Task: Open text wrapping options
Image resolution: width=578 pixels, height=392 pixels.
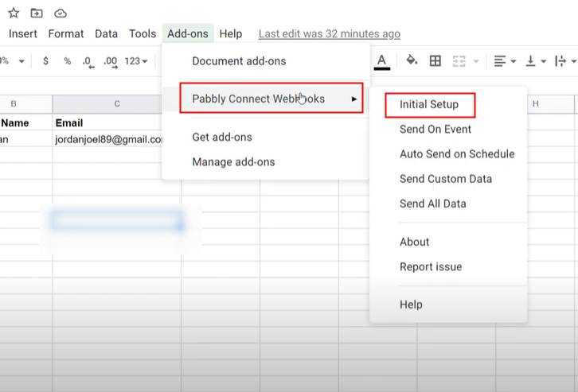Action: tap(565, 61)
